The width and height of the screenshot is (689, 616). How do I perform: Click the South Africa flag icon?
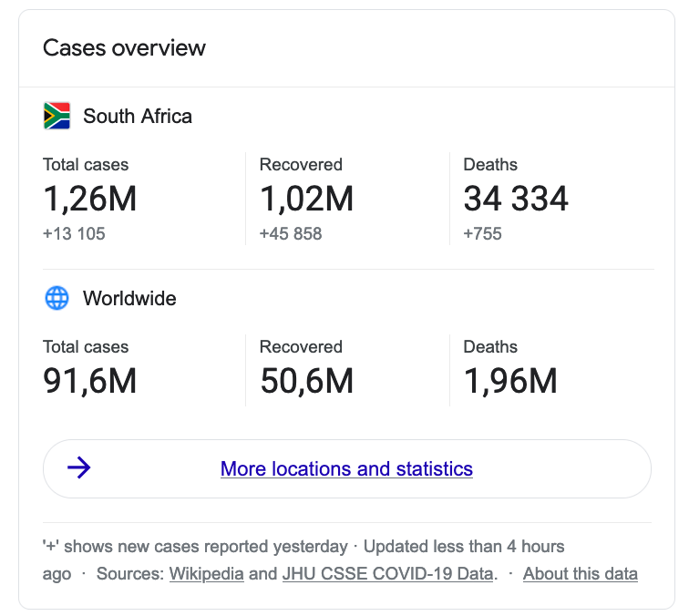pyautogui.click(x=57, y=116)
